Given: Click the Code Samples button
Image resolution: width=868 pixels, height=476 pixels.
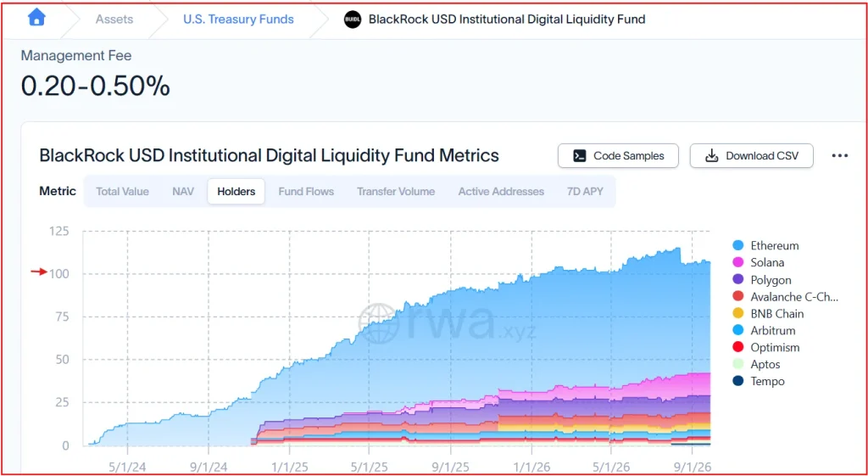Looking at the screenshot, I should click(618, 156).
